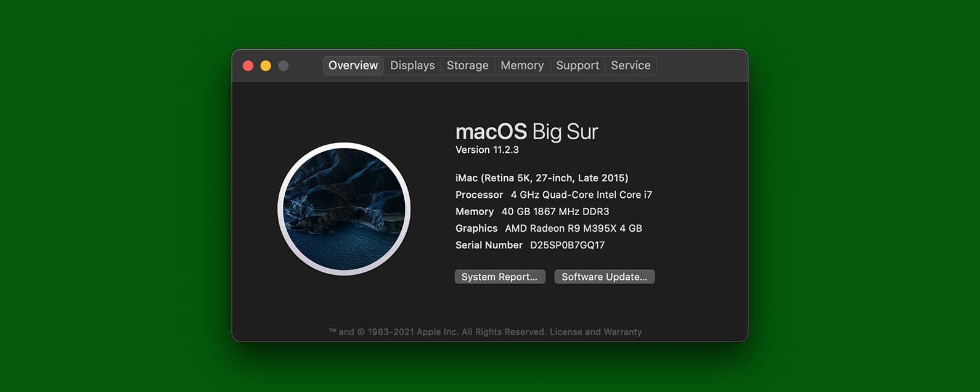This screenshot has width=980, height=392.
Task: Click the System Report... button
Action: click(500, 277)
